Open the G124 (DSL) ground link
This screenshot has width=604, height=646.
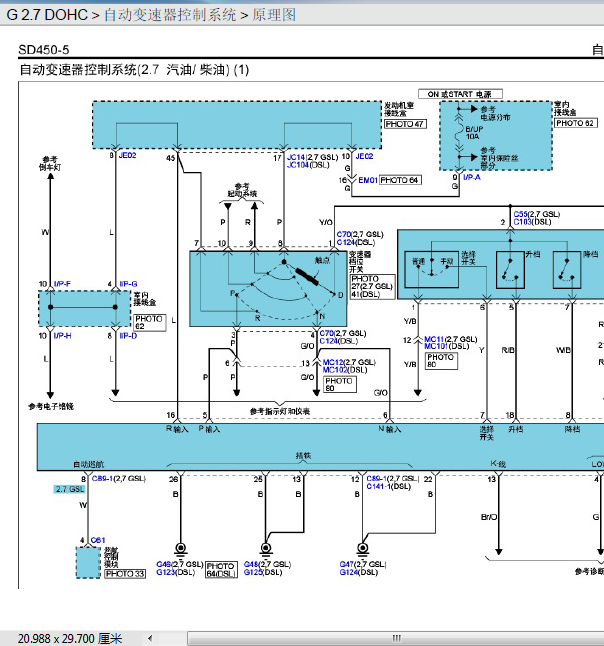(x=349, y=572)
